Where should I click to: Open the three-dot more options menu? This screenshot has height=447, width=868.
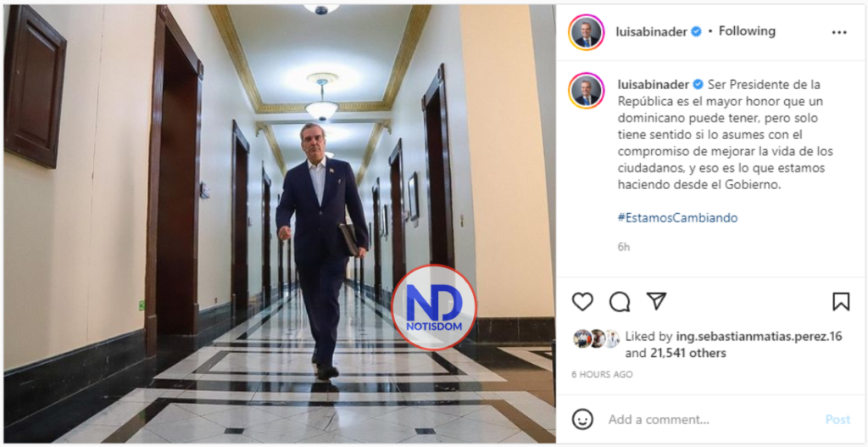coord(839,33)
